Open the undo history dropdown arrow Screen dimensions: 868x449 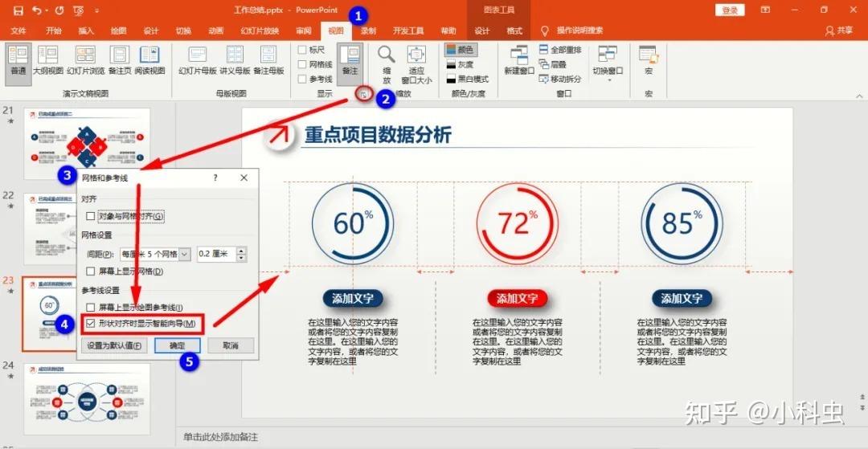click(x=46, y=10)
